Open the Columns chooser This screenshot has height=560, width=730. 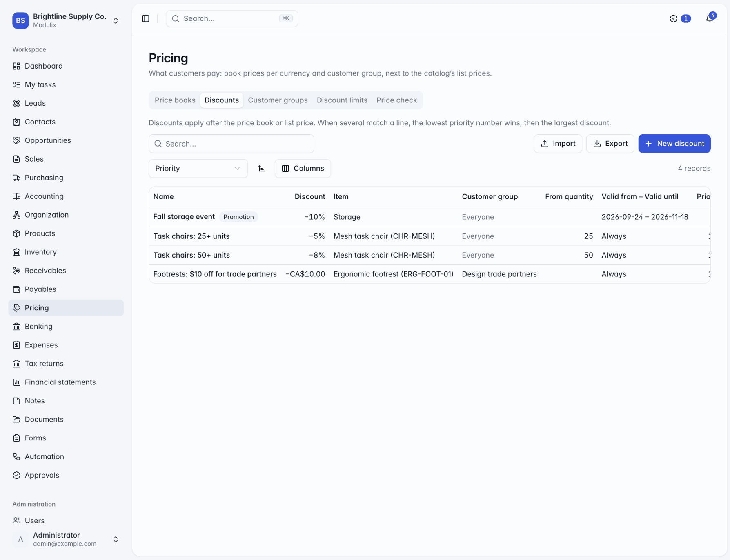coord(303,169)
